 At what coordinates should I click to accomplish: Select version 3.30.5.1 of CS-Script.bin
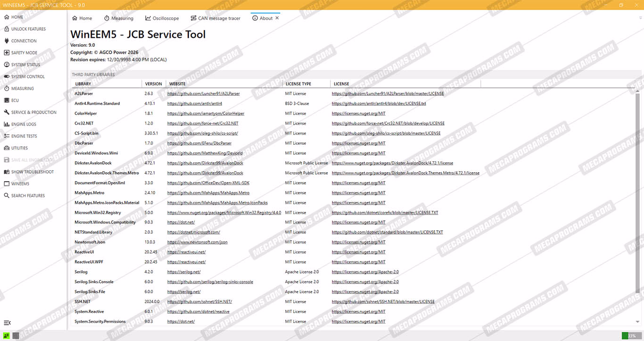[x=151, y=133]
